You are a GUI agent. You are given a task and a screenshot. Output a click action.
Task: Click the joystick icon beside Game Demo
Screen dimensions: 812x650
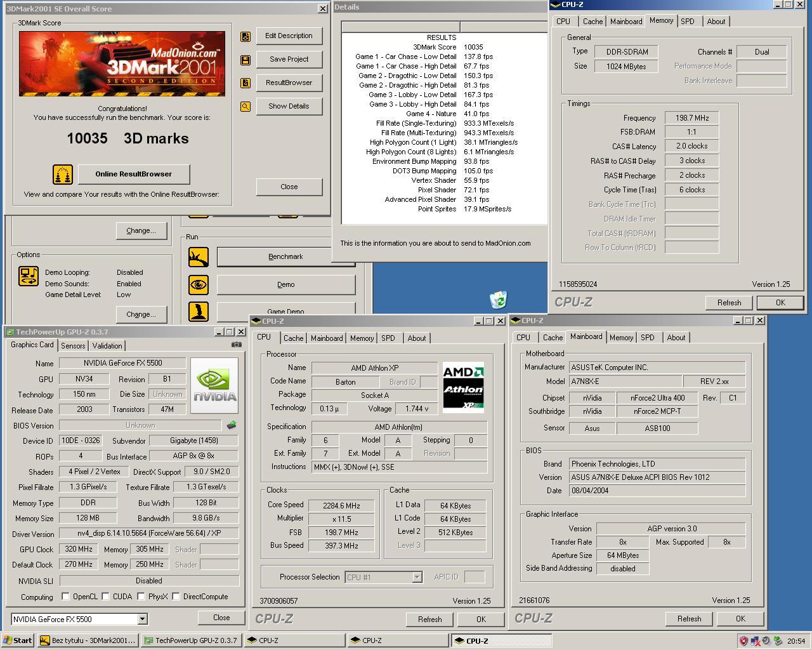(x=198, y=310)
